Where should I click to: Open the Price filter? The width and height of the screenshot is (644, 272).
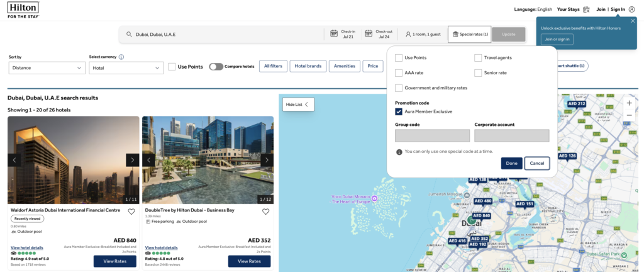373,66
